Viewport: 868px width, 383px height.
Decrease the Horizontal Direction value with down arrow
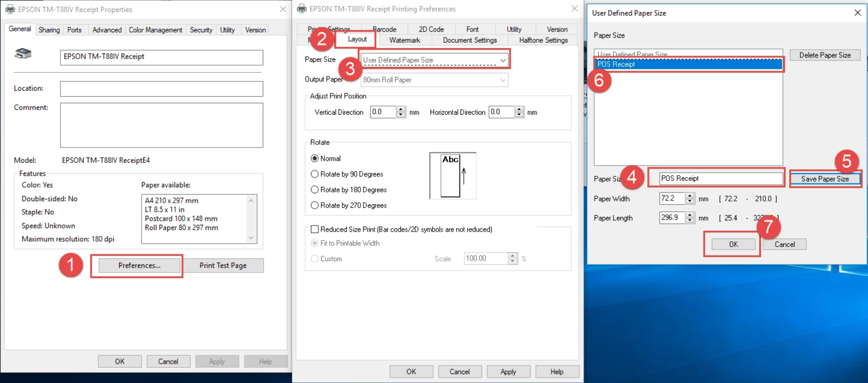(519, 115)
